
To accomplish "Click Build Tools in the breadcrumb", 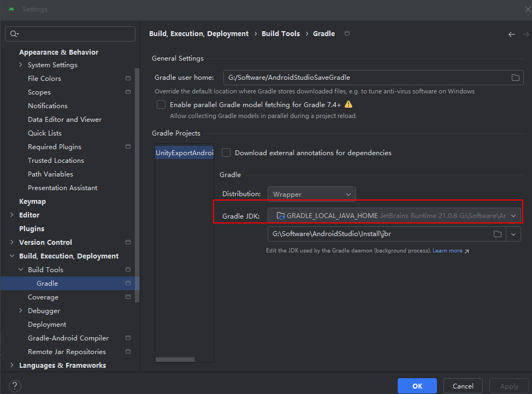I will coord(281,33).
